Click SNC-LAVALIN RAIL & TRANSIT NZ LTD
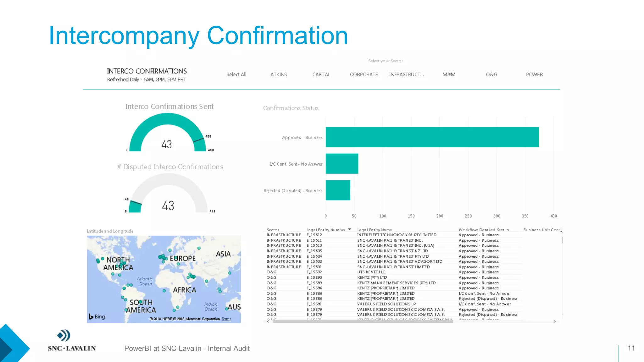The height and width of the screenshot is (362, 644). click(392, 251)
